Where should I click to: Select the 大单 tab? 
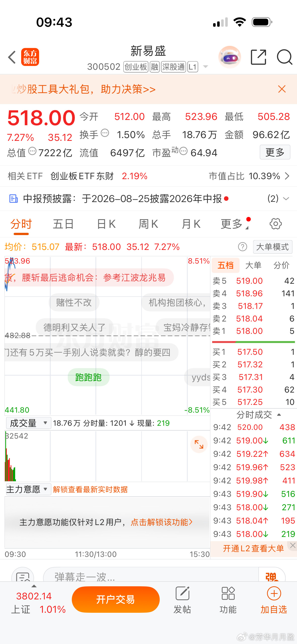(x=253, y=265)
